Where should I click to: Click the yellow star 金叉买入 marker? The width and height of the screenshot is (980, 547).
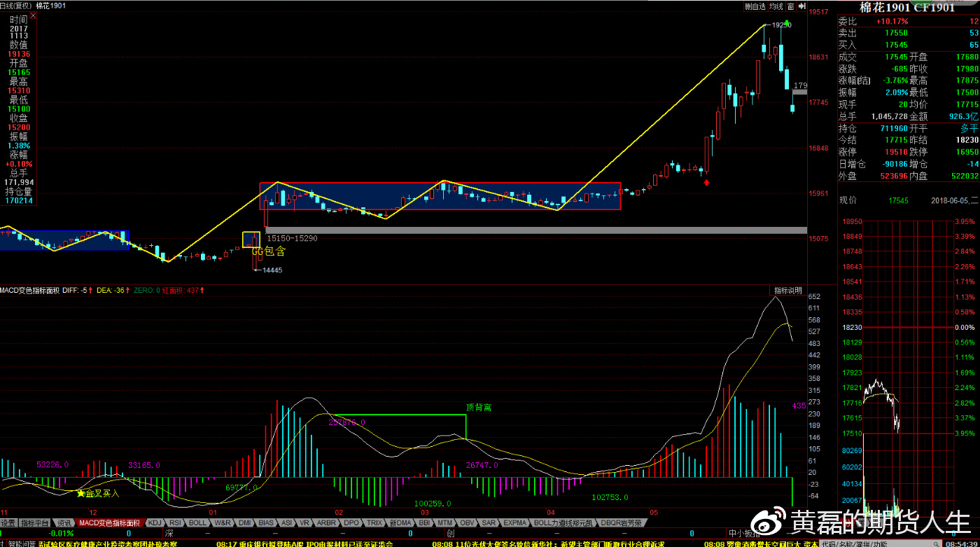tap(99, 494)
